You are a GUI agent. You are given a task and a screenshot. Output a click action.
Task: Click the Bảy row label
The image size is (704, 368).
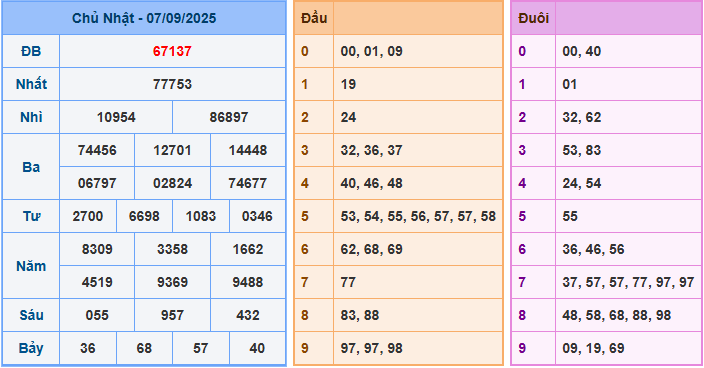point(31,348)
